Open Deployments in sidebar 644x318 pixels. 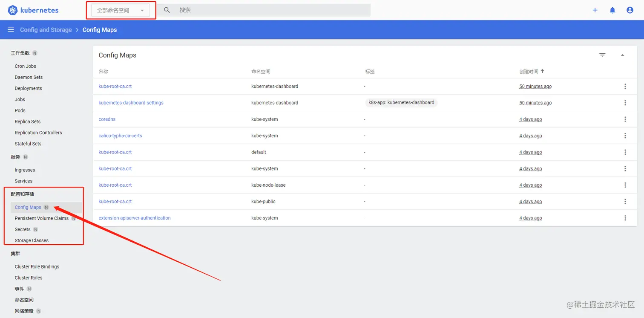pyautogui.click(x=29, y=88)
